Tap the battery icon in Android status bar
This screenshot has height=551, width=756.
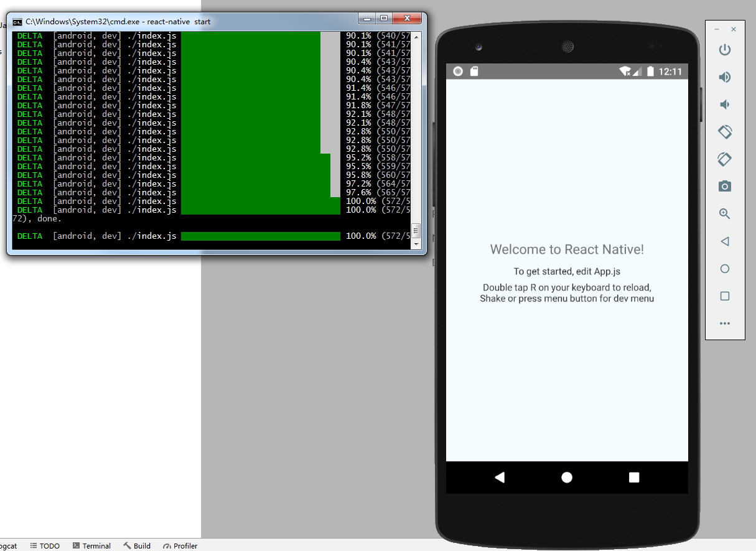tap(650, 72)
